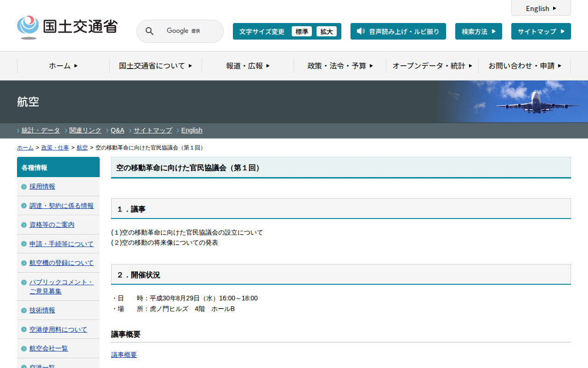Click the bullet icon beside 採用情報
Screen dimensions: 588x368
(x=24, y=187)
